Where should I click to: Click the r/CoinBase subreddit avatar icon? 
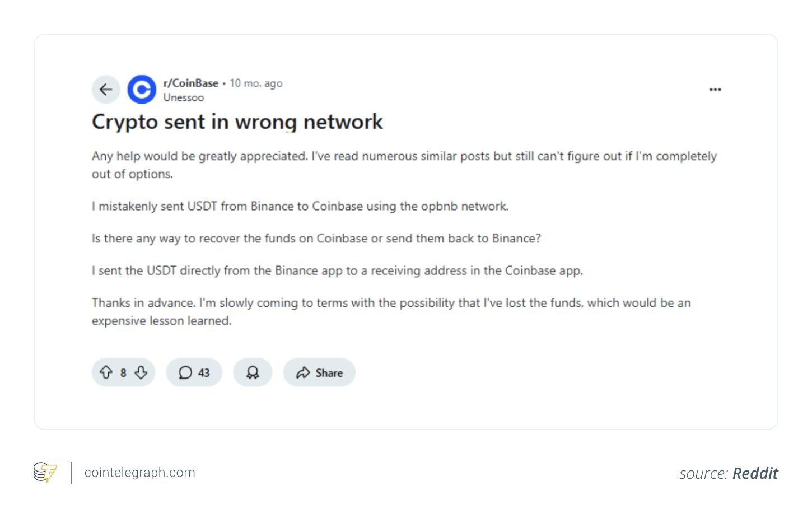(x=141, y=89)
